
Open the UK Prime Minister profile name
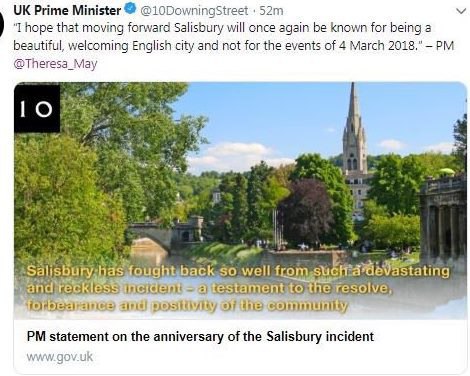coord(67,10)
